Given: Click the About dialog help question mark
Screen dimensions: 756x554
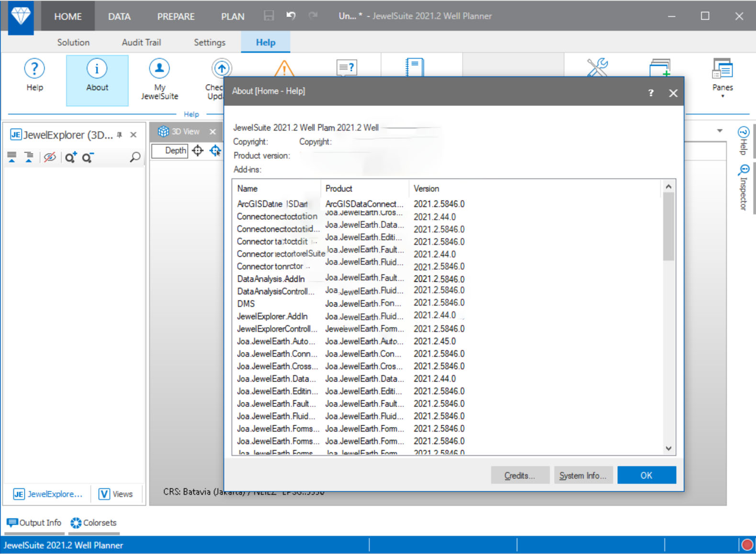Looking at the screenshot, I should (x=651, y=93).
